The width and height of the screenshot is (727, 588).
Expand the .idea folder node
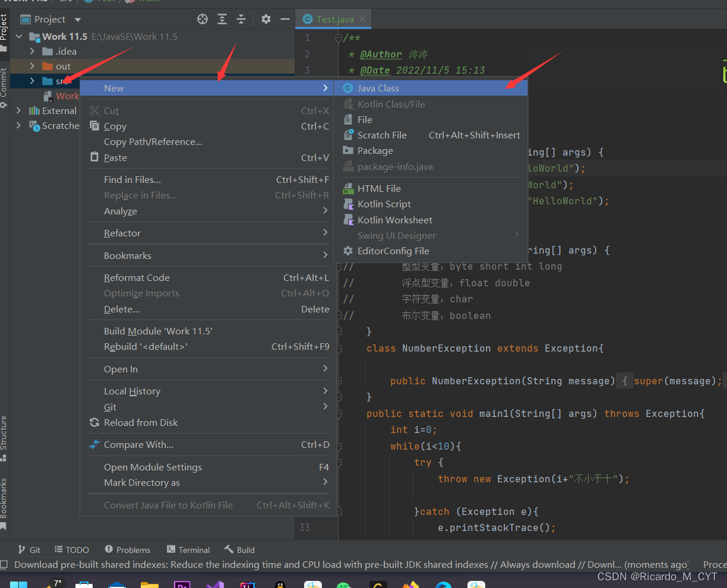point(32,52)
